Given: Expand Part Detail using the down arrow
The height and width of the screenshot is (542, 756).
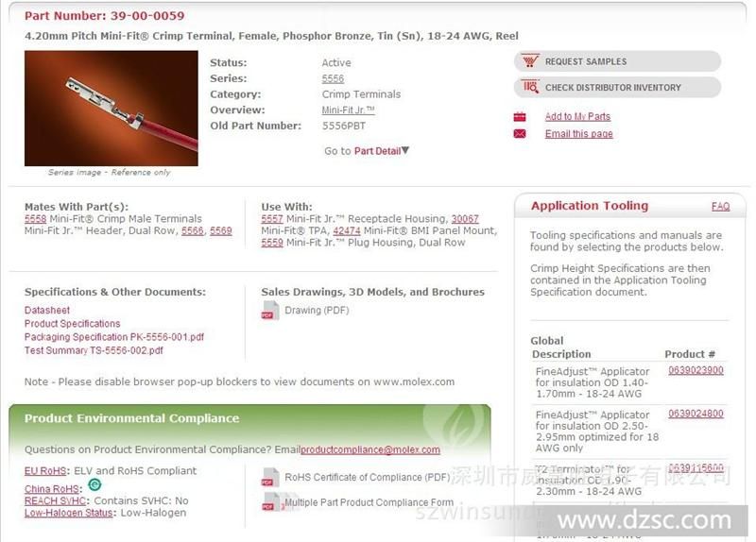Looking at the screenshot, I should pos(405,150).
